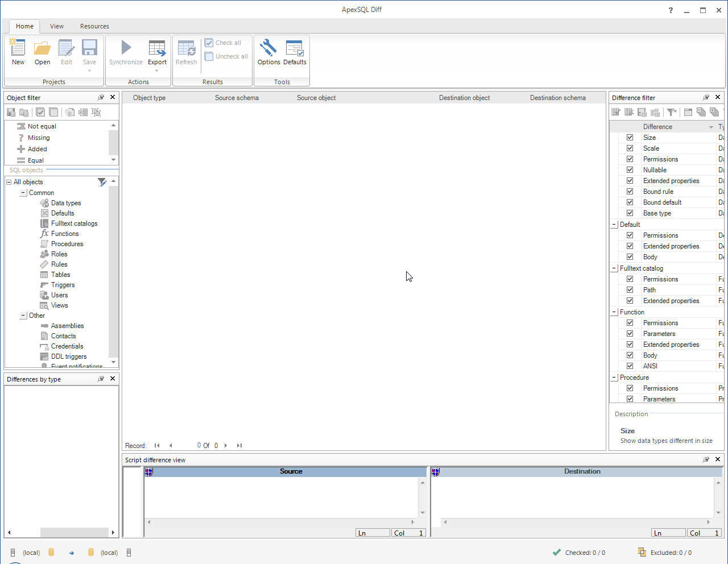Viewport: 728px width, 564px height.
Task: Uncheck the Nullable difference checkbox
Action: coord(630,169)
